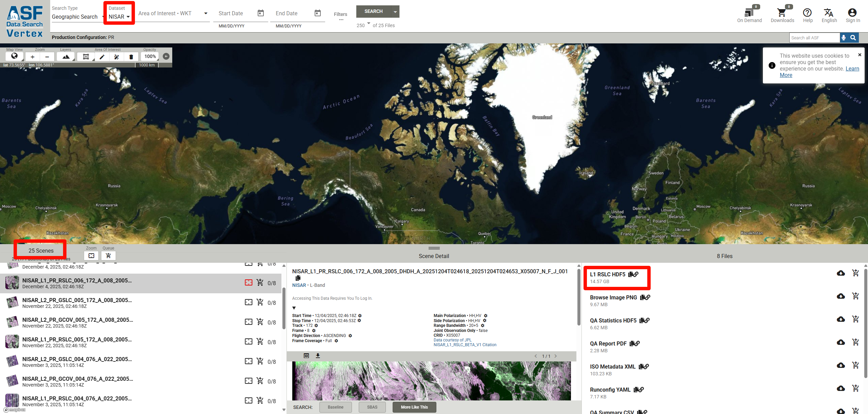Open the map Layers selector
The image size is (868, 414).
(x=66, y=57)
